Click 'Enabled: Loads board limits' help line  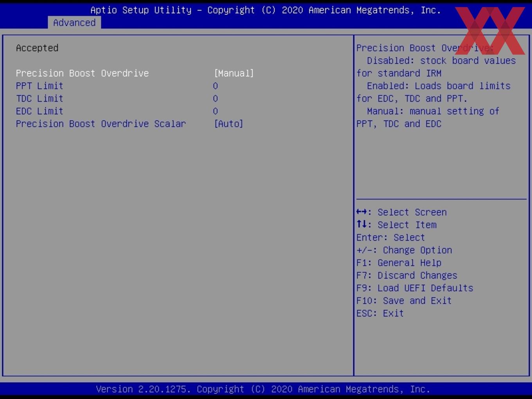tap(439, 86)
